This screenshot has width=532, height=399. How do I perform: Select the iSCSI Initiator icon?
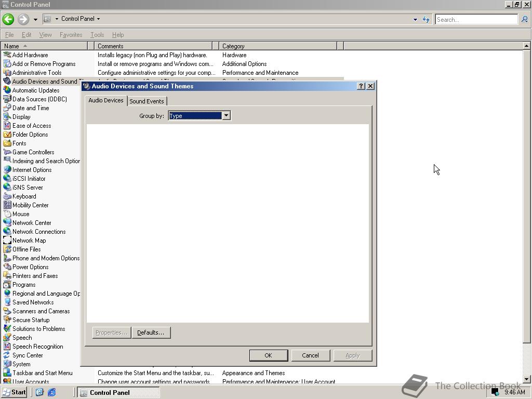(7, 178)
